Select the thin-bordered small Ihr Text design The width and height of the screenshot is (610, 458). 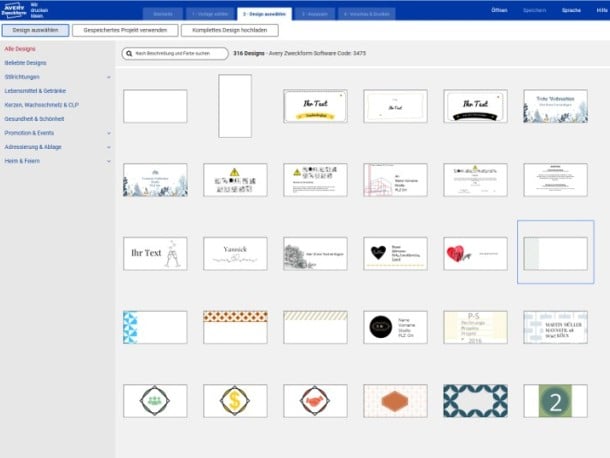coord(395,106)
